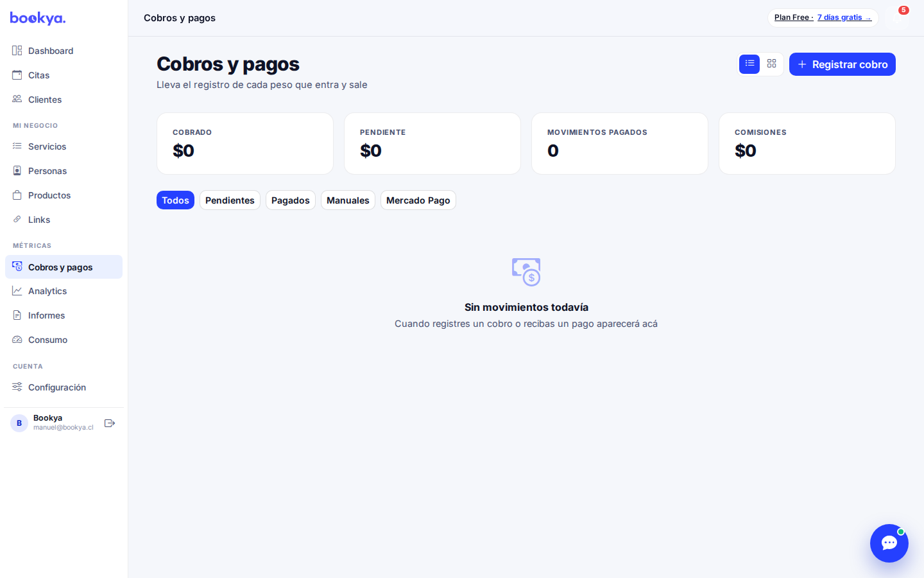Go to Clientes via people icon
Screen dimensions: 924x578
coord(17,100)
